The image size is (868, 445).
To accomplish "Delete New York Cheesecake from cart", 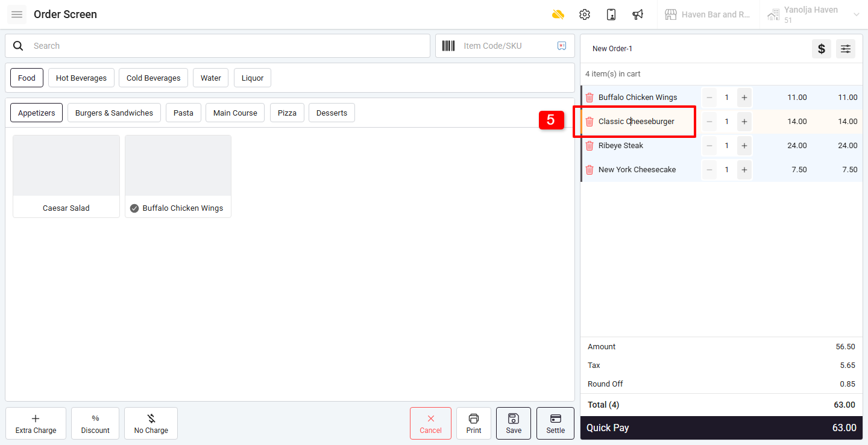I will (x=590, y=170).
